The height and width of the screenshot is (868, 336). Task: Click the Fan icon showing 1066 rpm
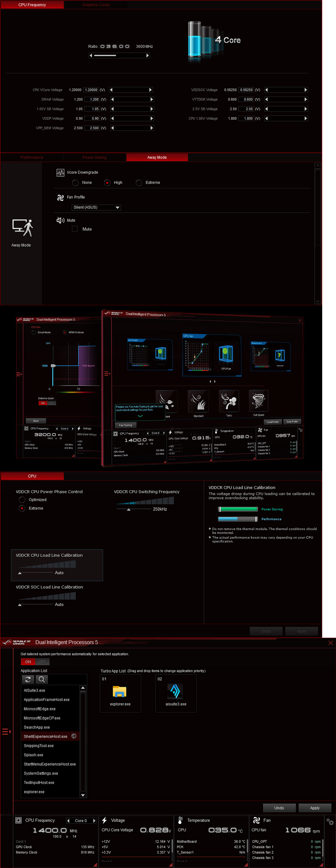point(256,820)
